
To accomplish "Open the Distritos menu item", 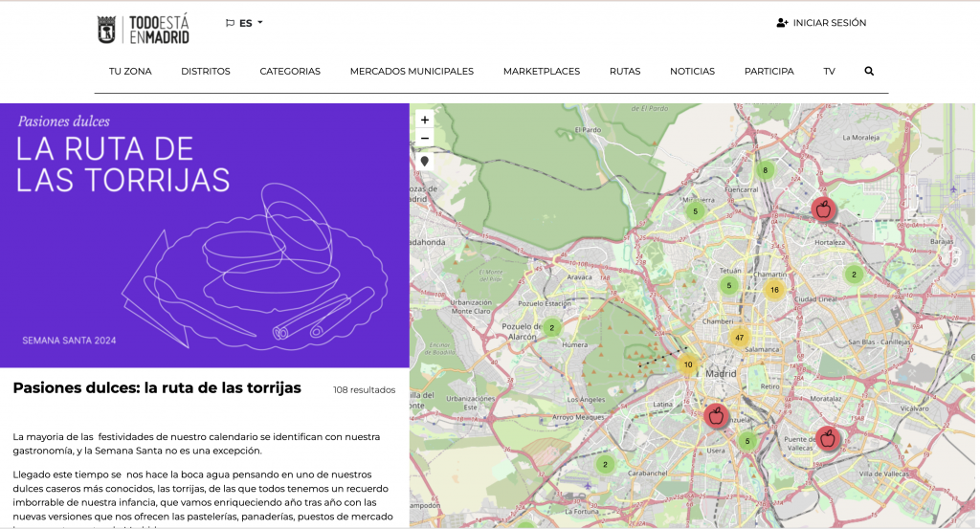I will [206, 71].
